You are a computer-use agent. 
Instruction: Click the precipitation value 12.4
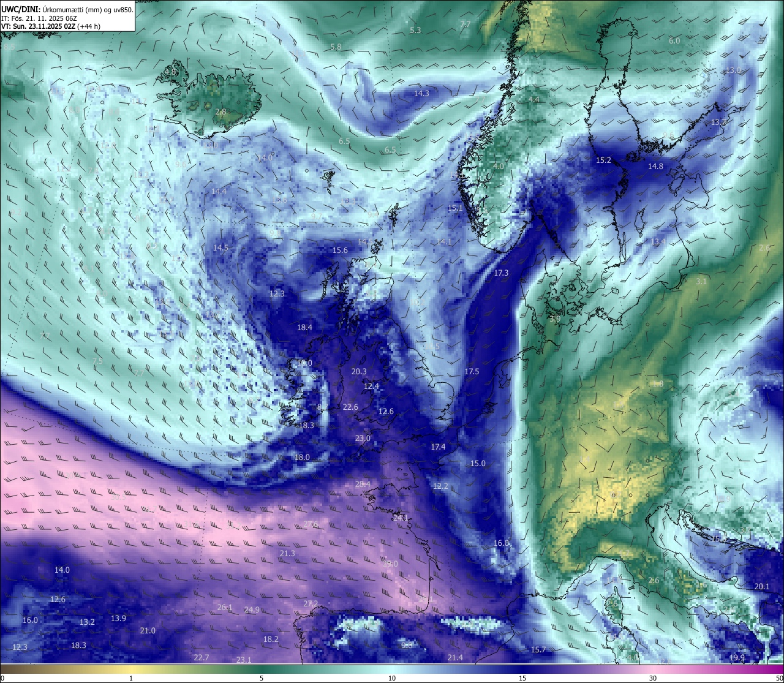(371, 386)
